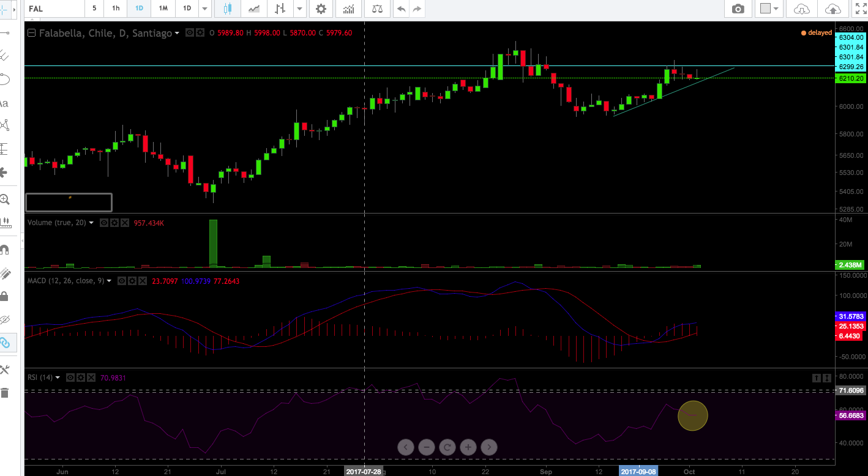The width and height of the screenshot is (868, 476).
Task: Open the chart layout selector dropdown
Action: 769,9
